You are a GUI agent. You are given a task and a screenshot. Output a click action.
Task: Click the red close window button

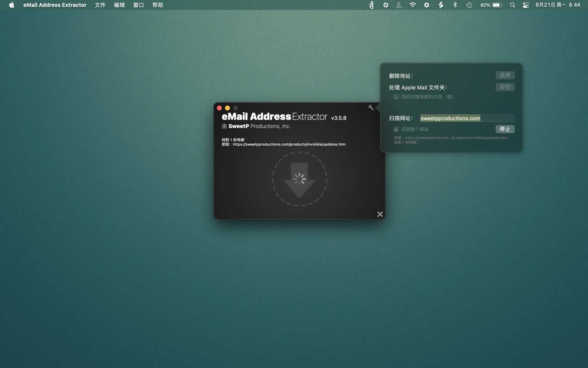click(x=219, y=108)
